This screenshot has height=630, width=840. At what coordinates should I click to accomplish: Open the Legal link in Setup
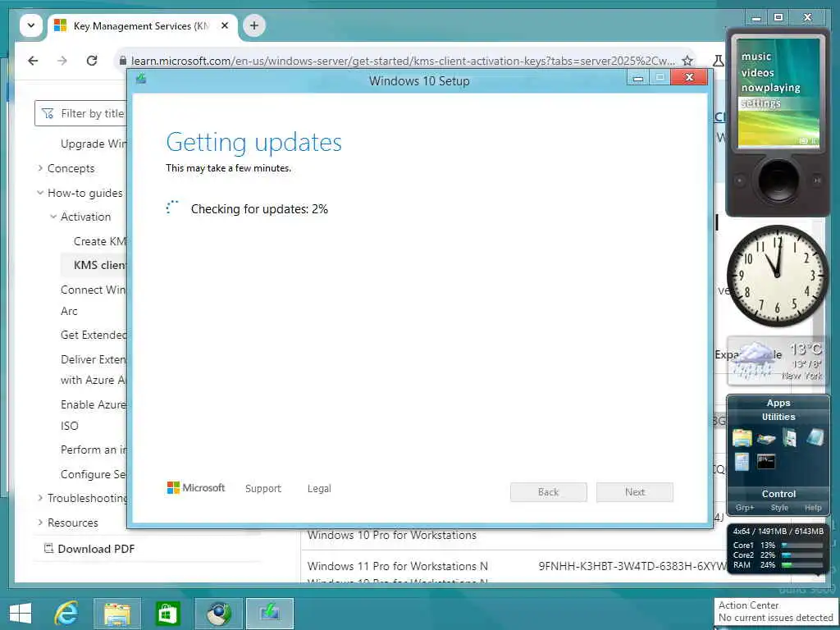(x=319, y=488)
